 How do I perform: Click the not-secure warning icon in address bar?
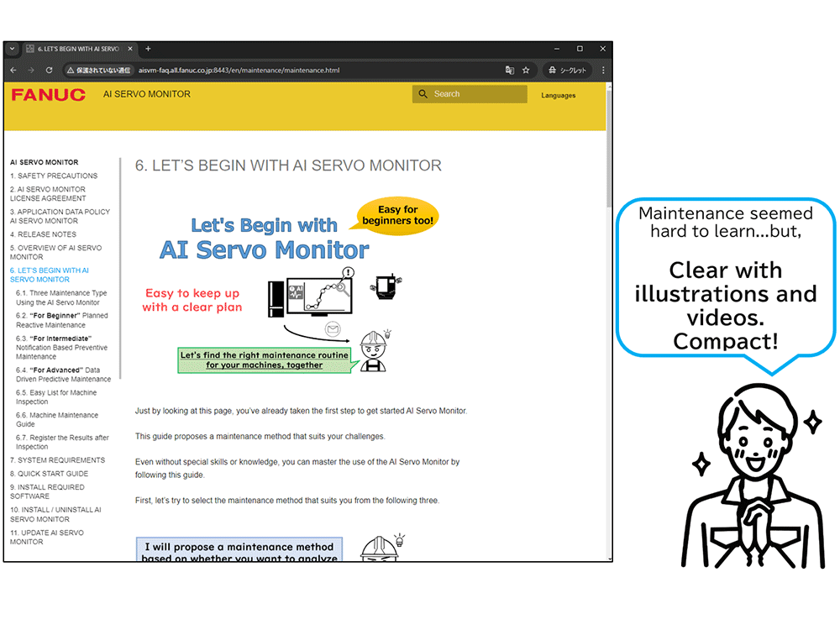tap(71, 71)
